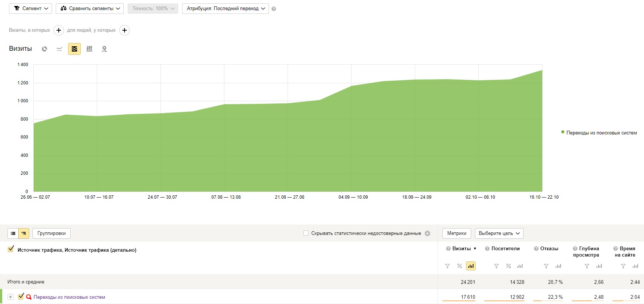Open the Атрибуция: Последний переход dropdown
Viewport: 644px width, 304px height.
click(x=225, y=9)
